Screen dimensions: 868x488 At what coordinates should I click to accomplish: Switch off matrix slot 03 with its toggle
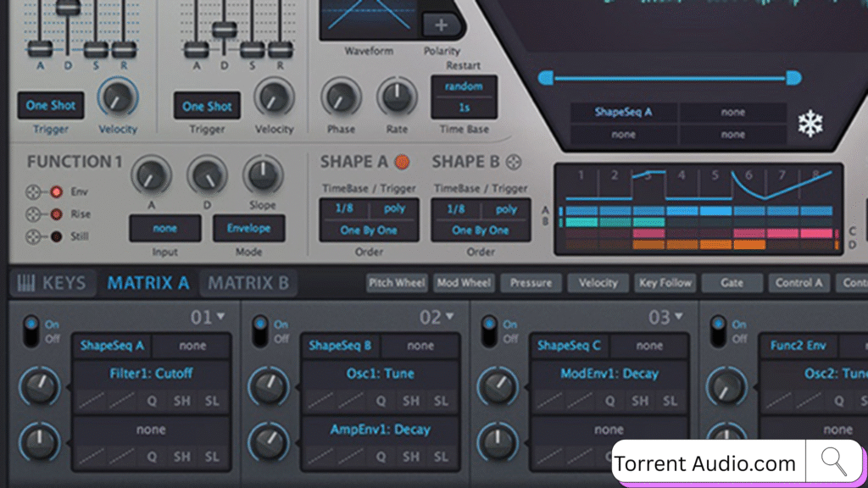pos(489,330)
